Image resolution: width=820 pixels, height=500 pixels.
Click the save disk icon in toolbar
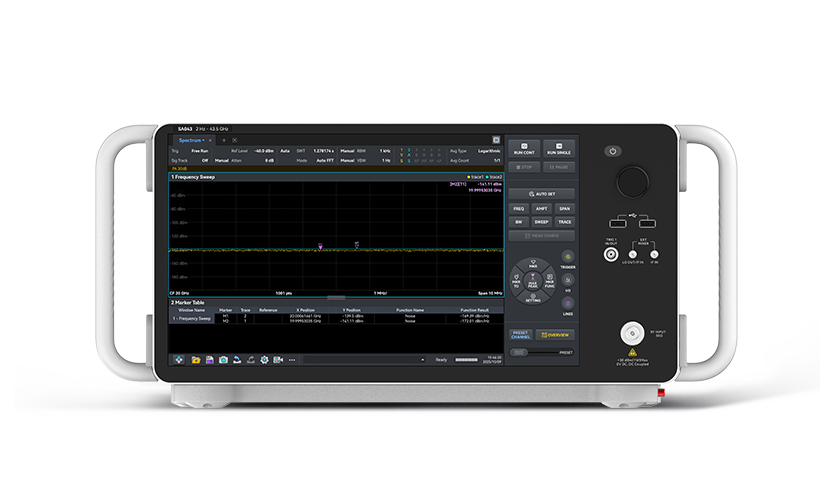click(210, 359)
